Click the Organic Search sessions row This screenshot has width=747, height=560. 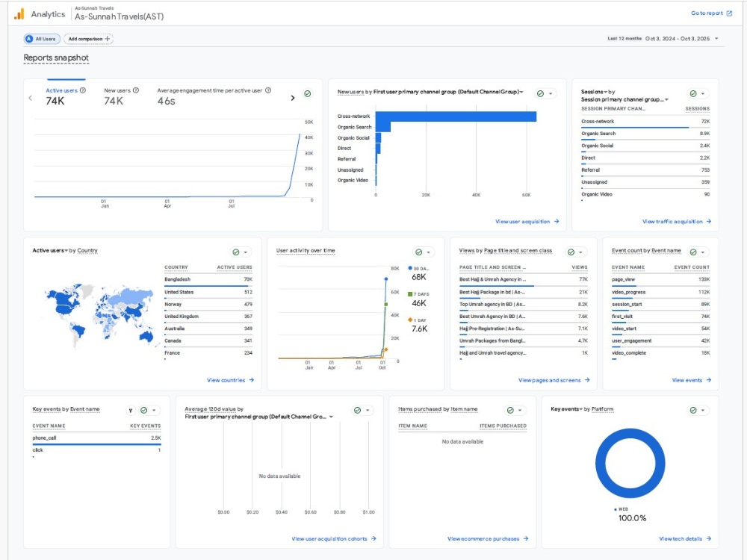645,134
